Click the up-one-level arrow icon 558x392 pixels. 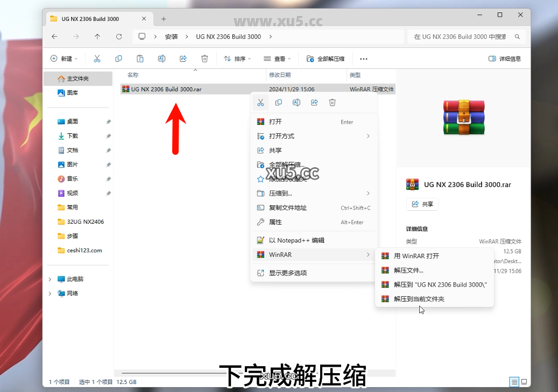tap(97, 37)
